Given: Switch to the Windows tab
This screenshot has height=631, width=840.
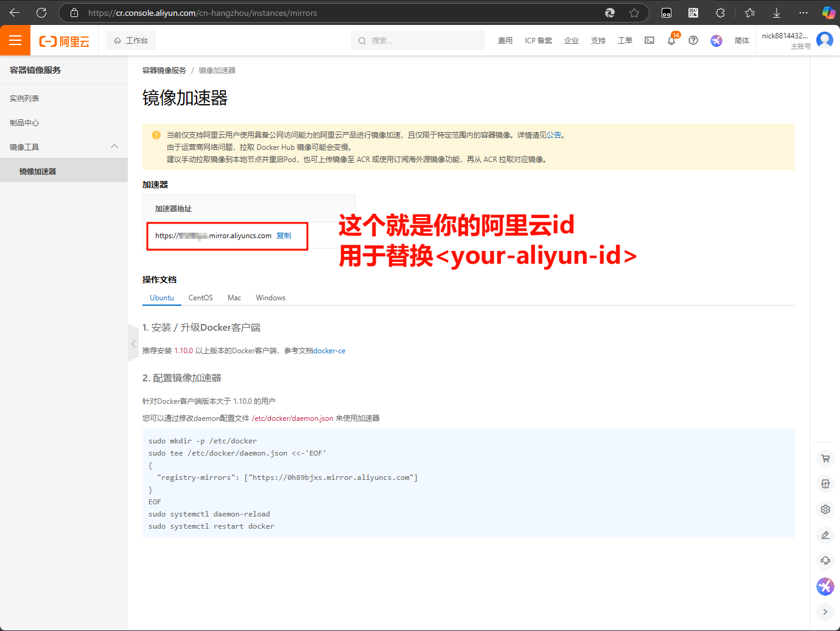Looking at the screenshot, I should pos(271,298).
